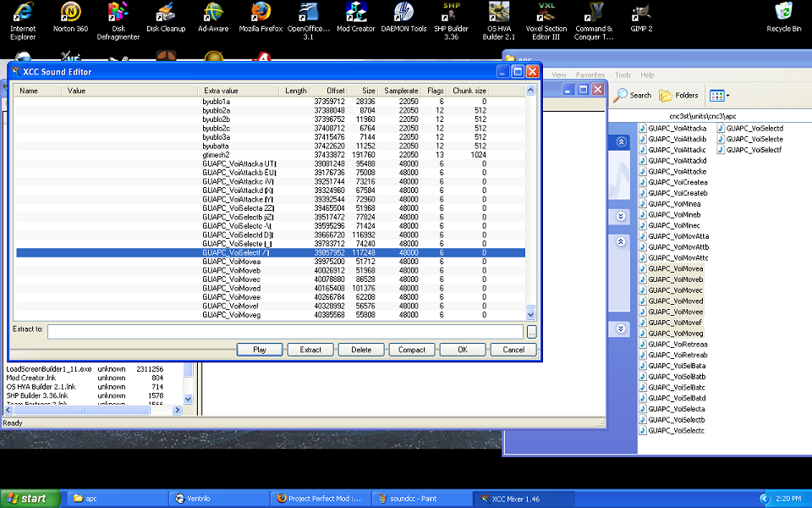The image size is (812, 508).
Task: Open the Views dropdown in Explorer toolbar
Action: coord(719,96)
